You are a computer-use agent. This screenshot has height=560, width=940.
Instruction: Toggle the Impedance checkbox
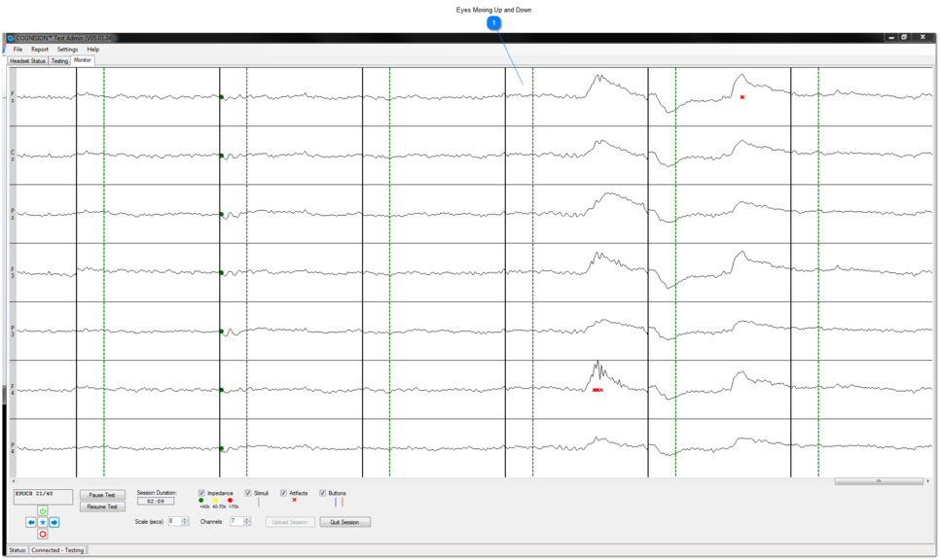click(x=201, y=493)
